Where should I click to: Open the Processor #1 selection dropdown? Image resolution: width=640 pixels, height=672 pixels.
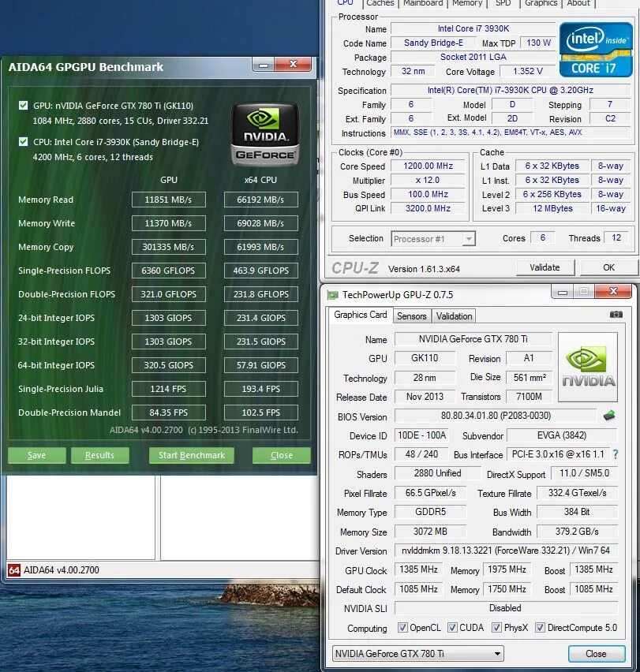pyautogui.click(x=433, y=239)
